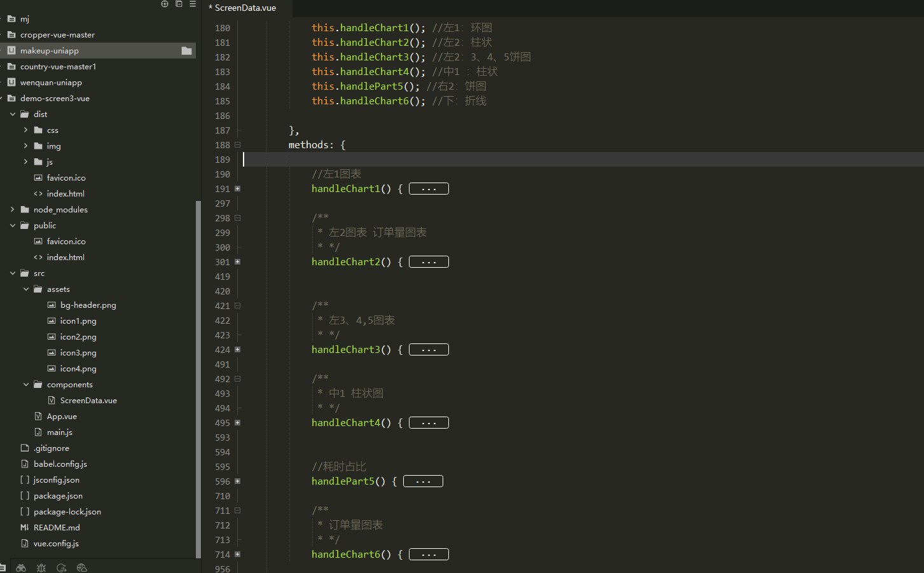
Task: Click the folder icon on makeup-uniapp row
Action: point(186,51)
